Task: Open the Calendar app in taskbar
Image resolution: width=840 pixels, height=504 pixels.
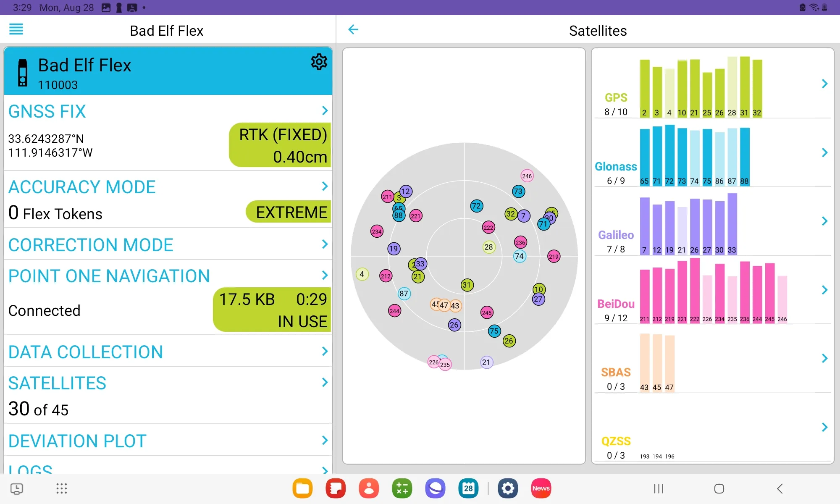Action: click(468, 488)
